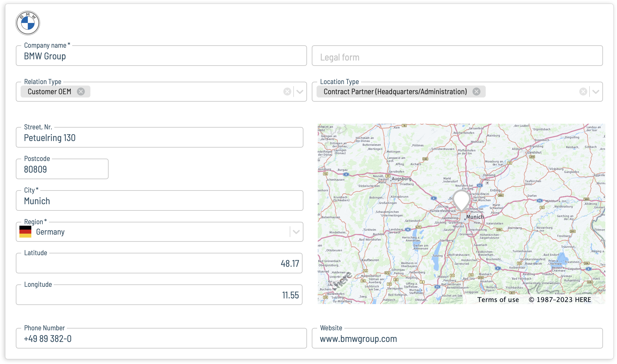Edit the Longitude field

coord(159,295)
